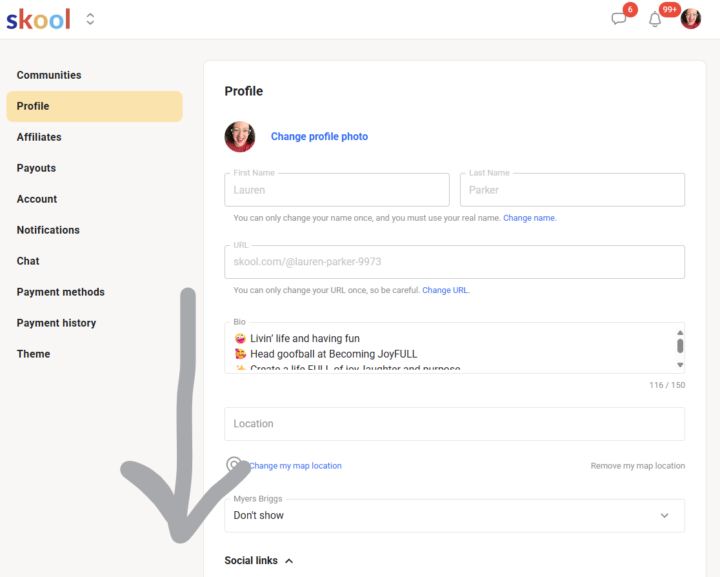Click the Bio scrollbar down arrow
Image resolution: width=720 pixels, height=577 pixels.
coord(680,365)
